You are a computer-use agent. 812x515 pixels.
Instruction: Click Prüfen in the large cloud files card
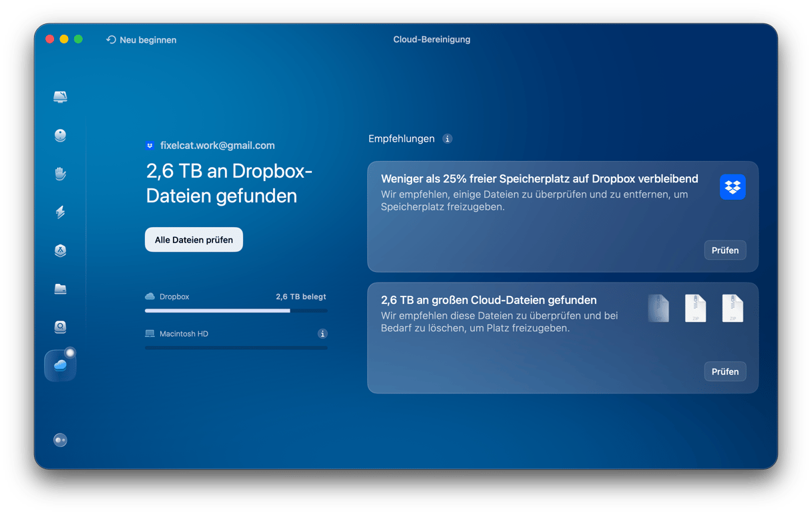coord(725,371)
